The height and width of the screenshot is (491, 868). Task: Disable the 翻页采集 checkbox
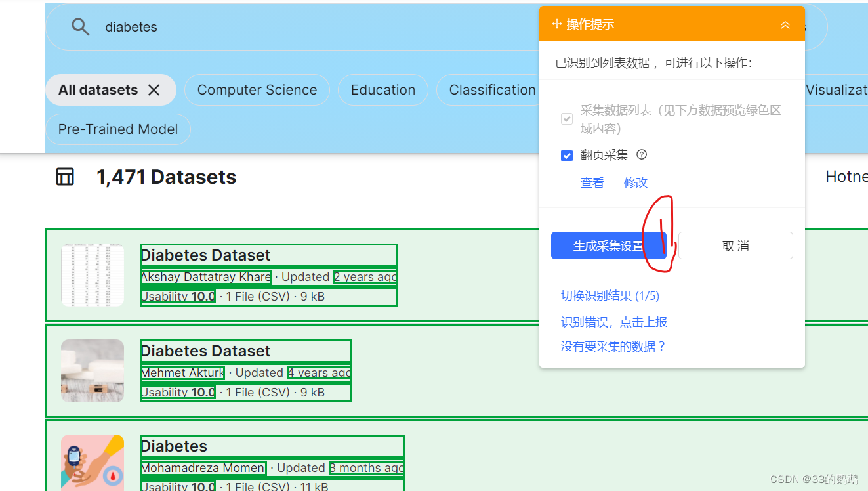click(567, 155)
